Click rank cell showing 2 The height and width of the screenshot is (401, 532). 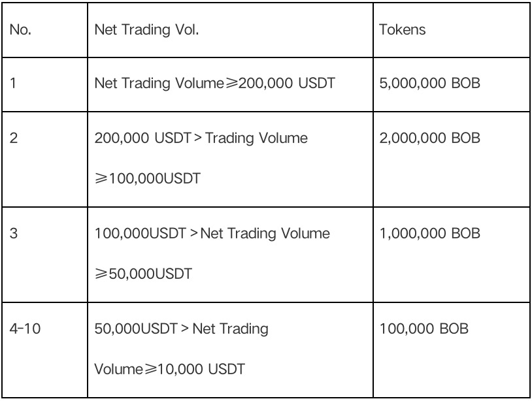(x=44, y=159)
